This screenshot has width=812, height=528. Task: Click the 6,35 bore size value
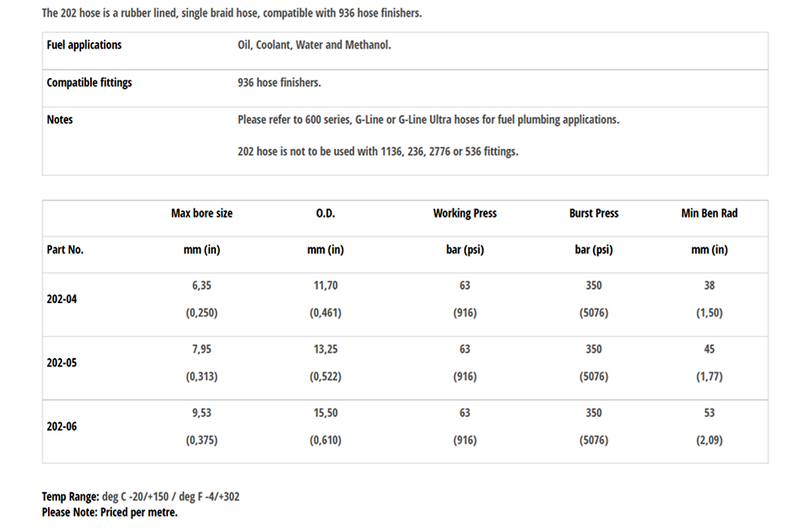(x=201, y=285)
